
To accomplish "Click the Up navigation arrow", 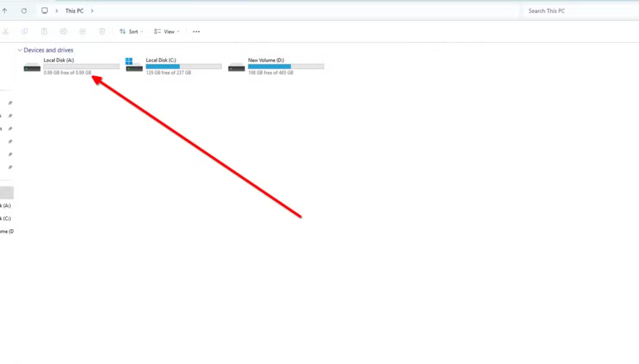I will coord(5,11).
